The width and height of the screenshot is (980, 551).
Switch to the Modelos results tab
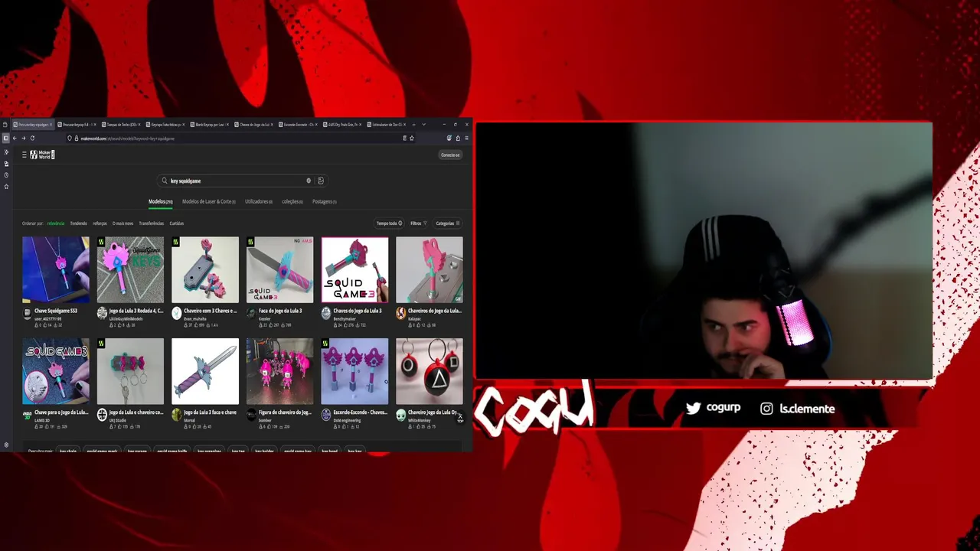[x=160, y=202]
